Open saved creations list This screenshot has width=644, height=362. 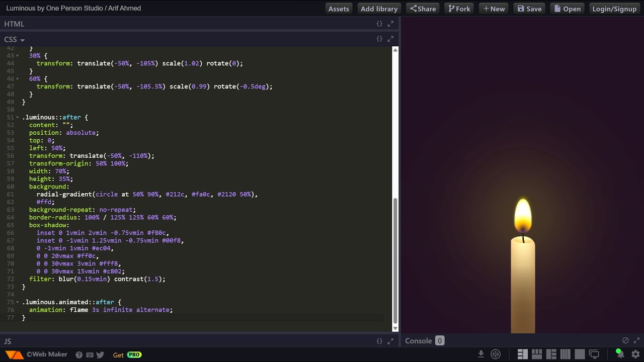pyautogui.click(x=568, y=9)
